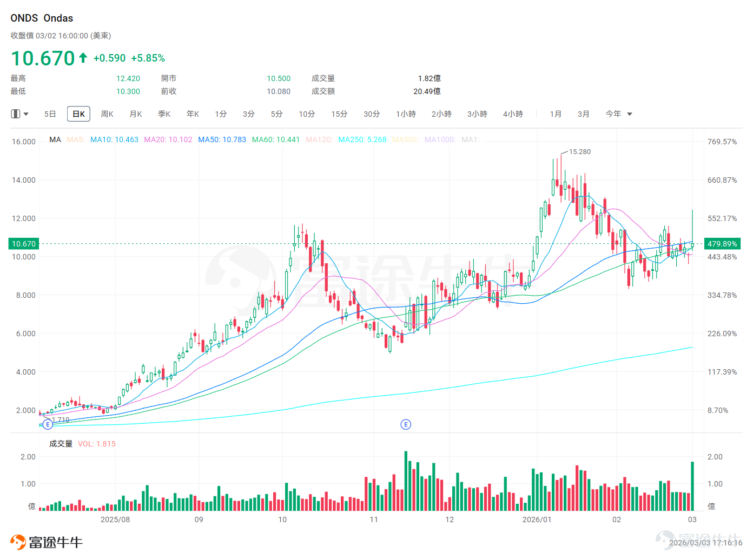The image size is (753, 560).
Task: Click the tallest November volume bar
Action: click(x=406, y=481)
